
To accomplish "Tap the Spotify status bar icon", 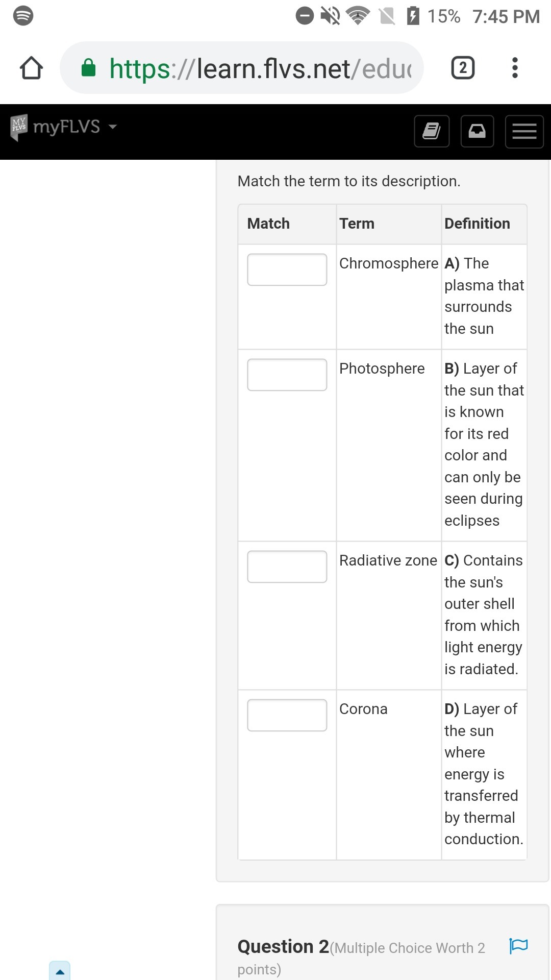I will (23, 15).
